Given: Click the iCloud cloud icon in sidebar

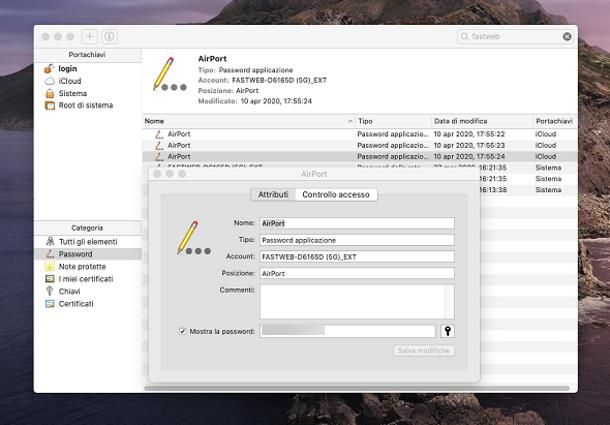Looking at the screenshot, I should [50, 81].
